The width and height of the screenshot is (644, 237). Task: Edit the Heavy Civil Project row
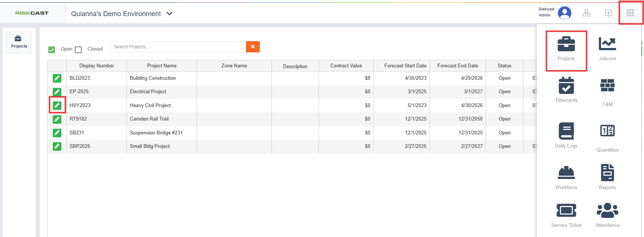tap(57, 105)
